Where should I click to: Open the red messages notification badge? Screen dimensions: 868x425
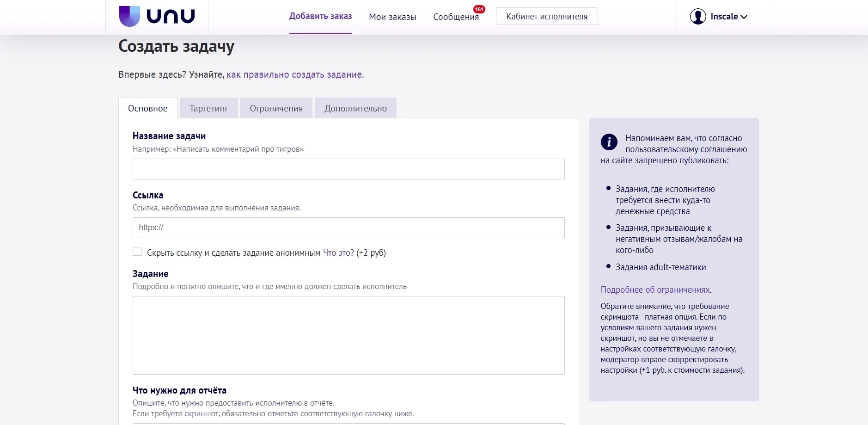(x=479, y=9)
